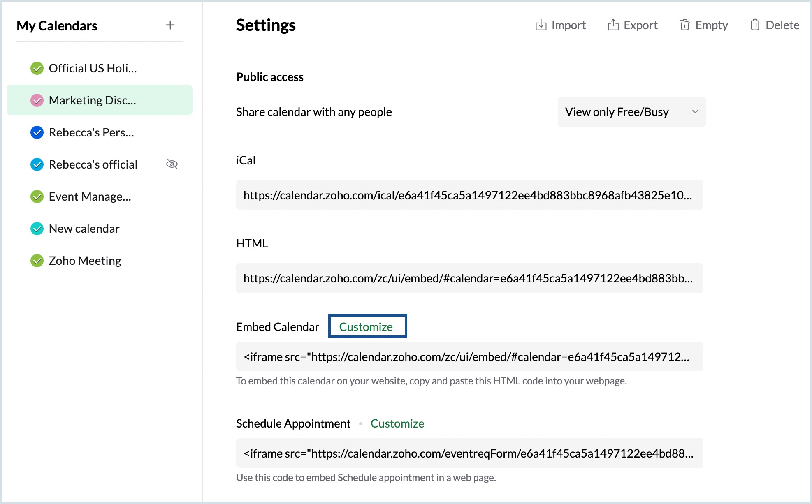Toggle the pink Marketing Disc checkmark
Screen dimensions: 812x504
pyautogui.click(x=37, y=100)
